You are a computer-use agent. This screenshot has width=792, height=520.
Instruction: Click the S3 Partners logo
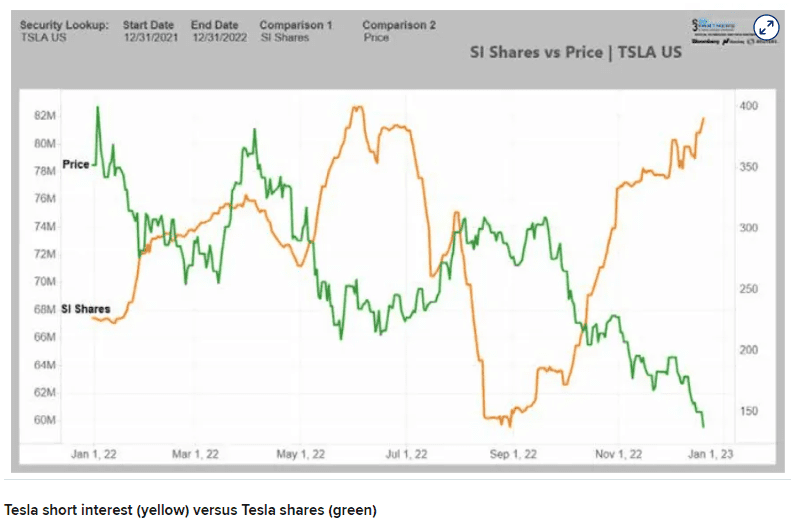click(x=712, y=23)
